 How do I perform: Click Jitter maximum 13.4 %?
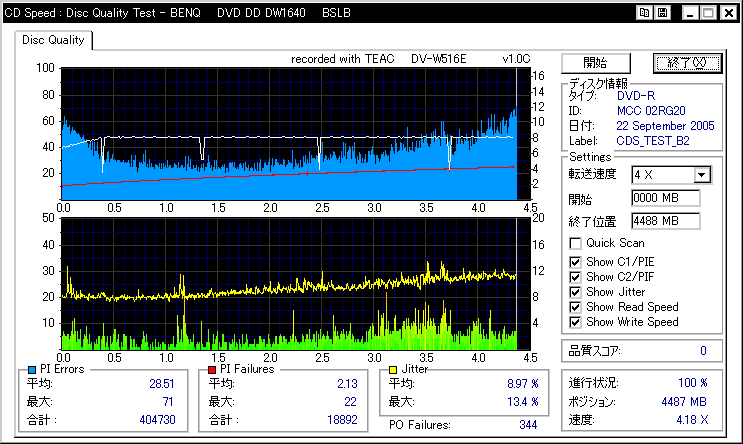523,402
